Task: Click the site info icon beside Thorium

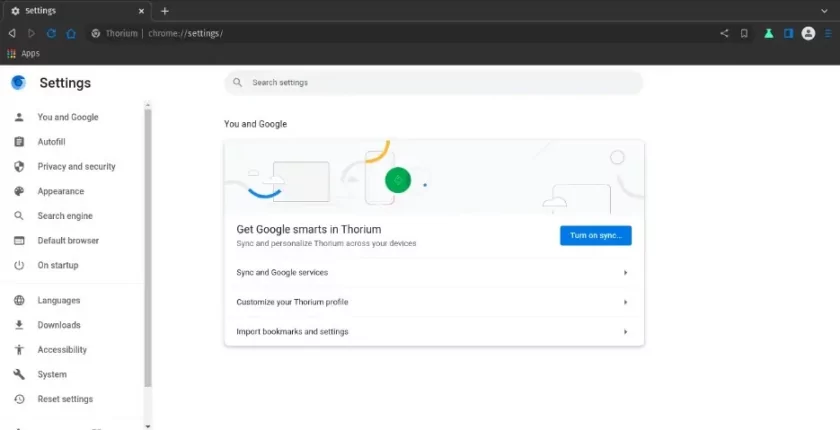Action: (96, 33)
